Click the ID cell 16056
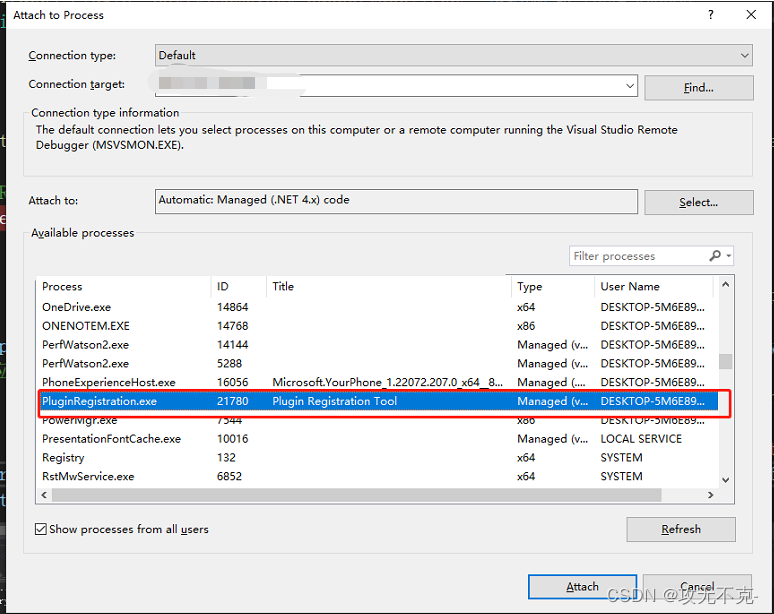774x614 pixels. [232, 382]
